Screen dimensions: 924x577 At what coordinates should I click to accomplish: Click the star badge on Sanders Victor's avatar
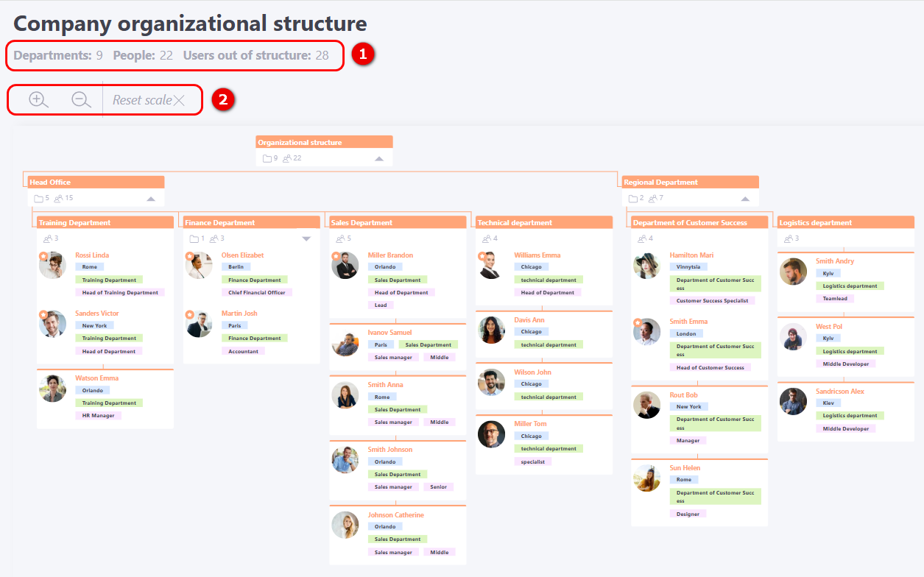[x=43, y=314]
